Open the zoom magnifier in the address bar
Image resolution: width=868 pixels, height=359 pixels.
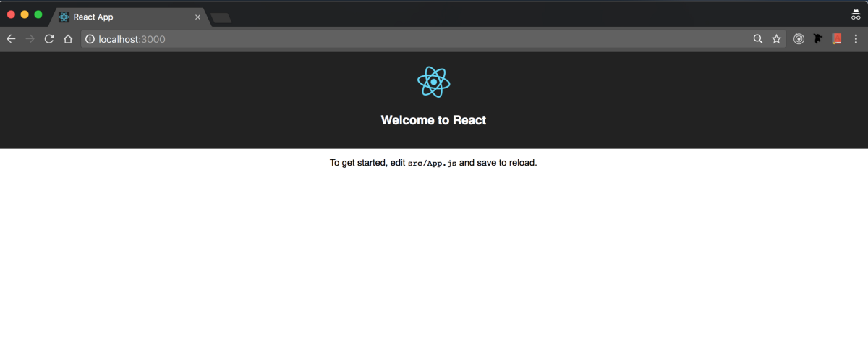click(x=758, y=39)
